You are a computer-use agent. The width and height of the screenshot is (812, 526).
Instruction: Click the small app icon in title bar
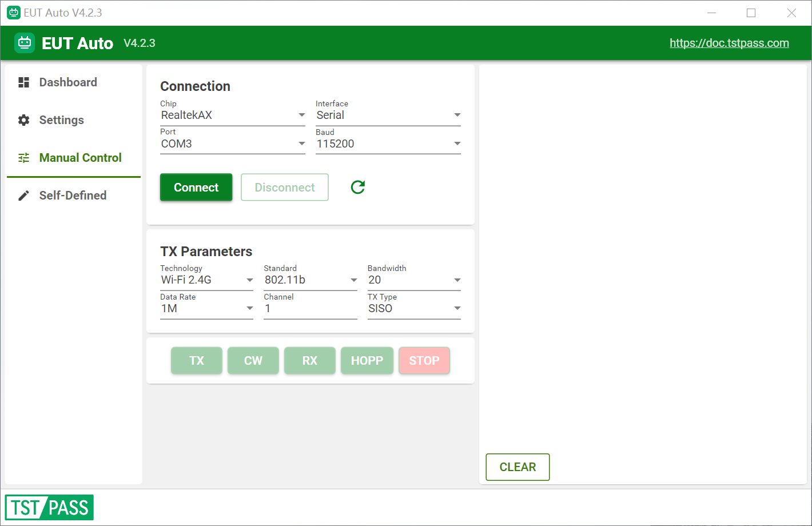coord(14,13)
